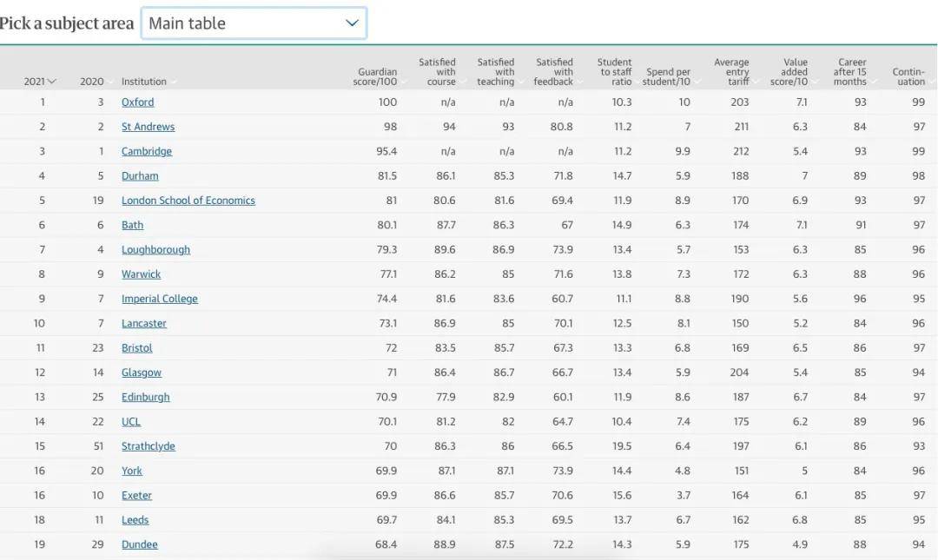The height and width of the screenshot is (560, 938).
Task: Click UCL's Guardian score 70.1
Action: click(x=387, y=421)
